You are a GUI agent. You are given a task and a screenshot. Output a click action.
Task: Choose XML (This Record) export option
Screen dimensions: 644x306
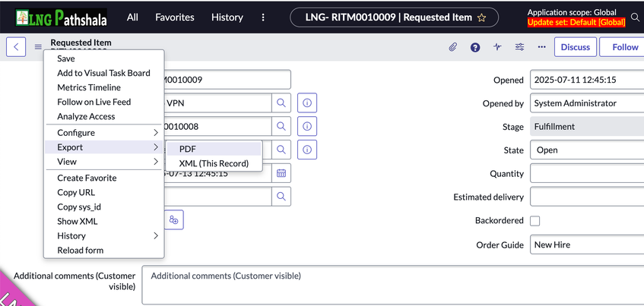[214, 164]
